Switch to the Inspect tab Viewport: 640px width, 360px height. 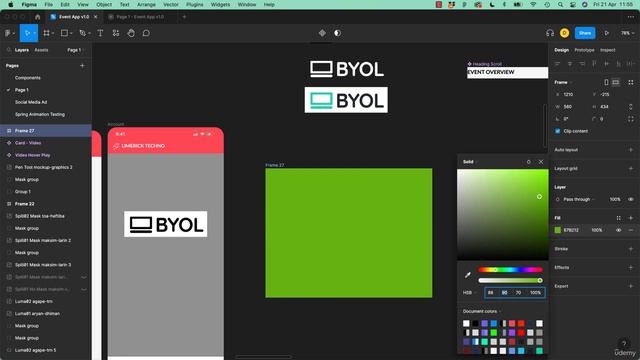[607, 50]
